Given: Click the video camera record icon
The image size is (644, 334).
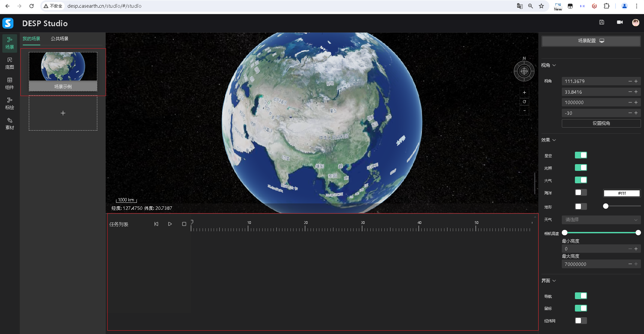Looking at the screenshot, I should [620, 22].
